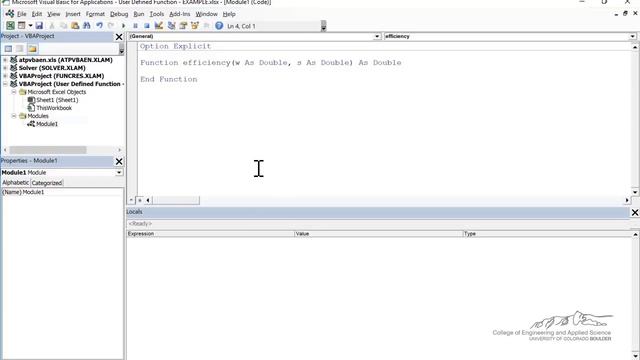Toggle Folders icon in Project pane
The width and height of the screenshot is (640, 360).
[32, 49]
